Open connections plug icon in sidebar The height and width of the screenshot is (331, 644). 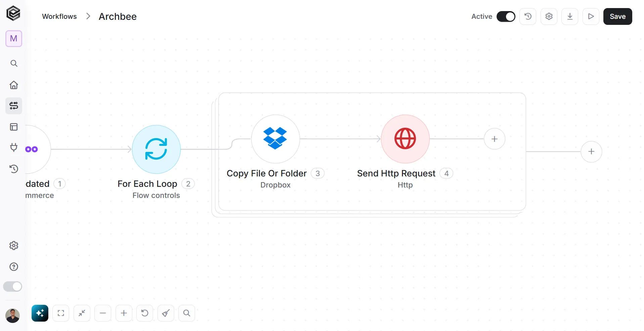[x=14, y=148]
